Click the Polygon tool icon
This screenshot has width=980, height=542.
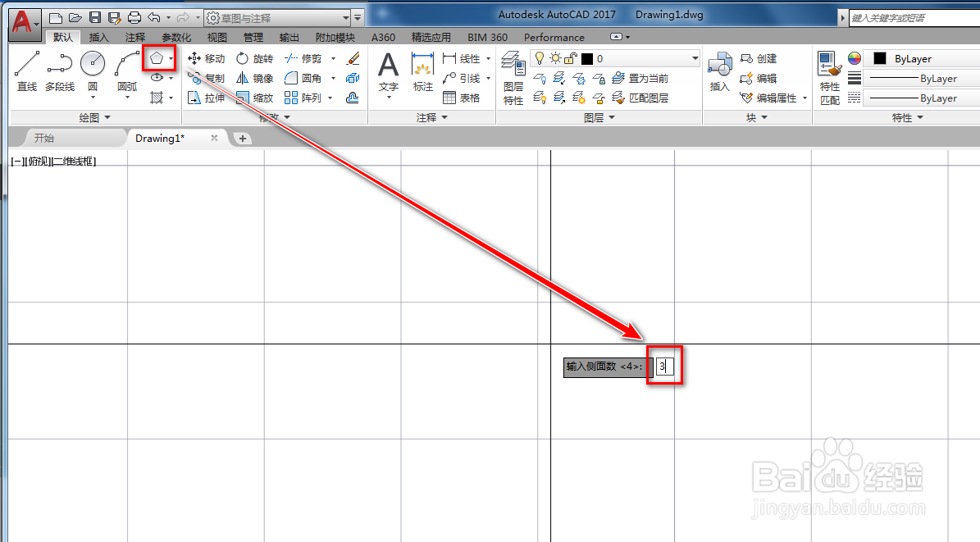point(157,59)
